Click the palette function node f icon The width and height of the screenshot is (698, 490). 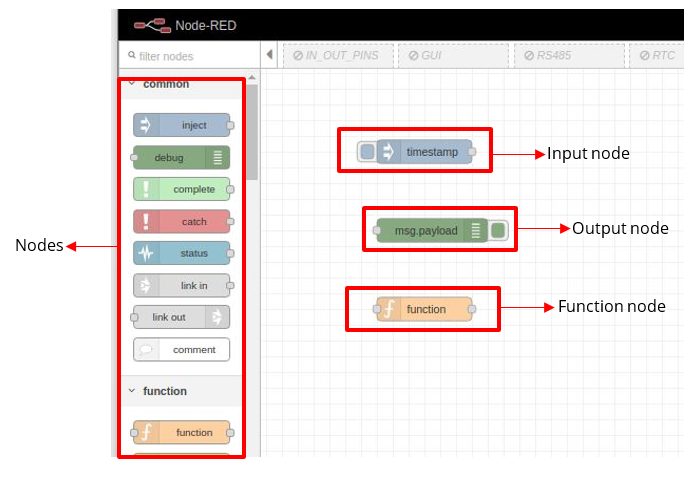[x=145, y=432]
